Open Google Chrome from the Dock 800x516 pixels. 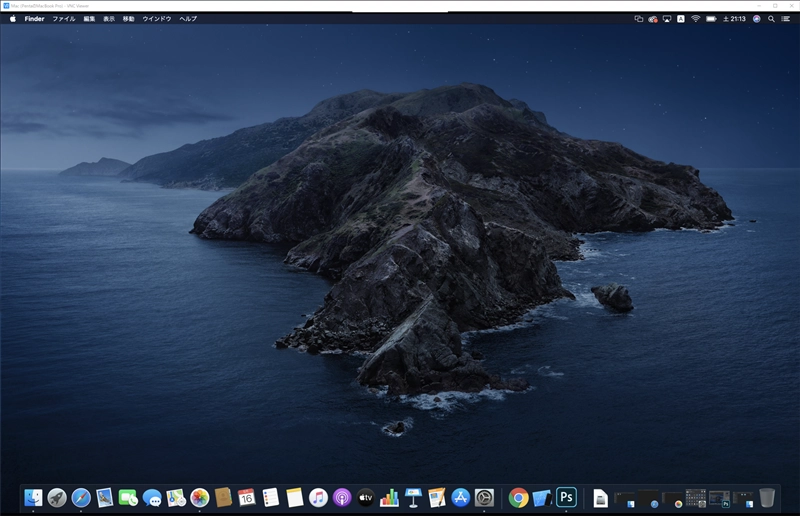click(x=518, y=497)
